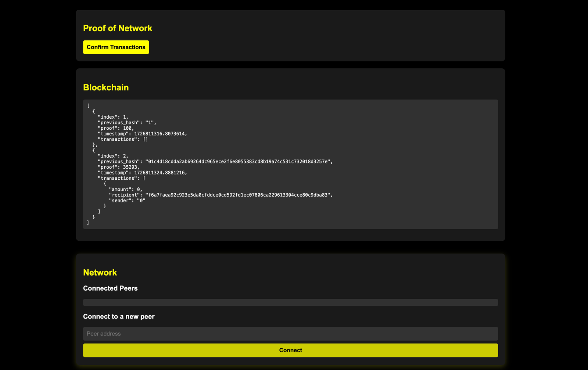Click the Confirm Transactions button

[x=116, y=47]
